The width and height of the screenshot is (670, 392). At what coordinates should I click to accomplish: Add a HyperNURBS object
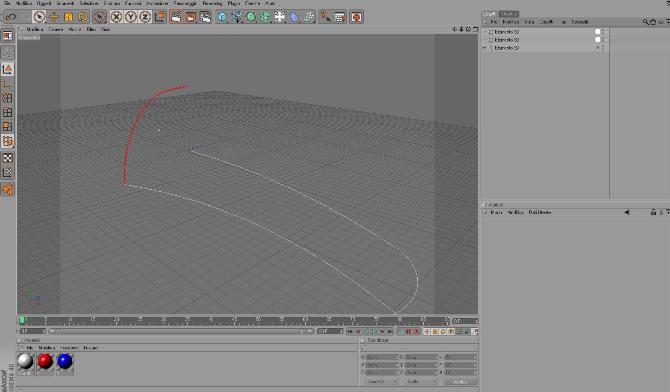click(251, 17)
